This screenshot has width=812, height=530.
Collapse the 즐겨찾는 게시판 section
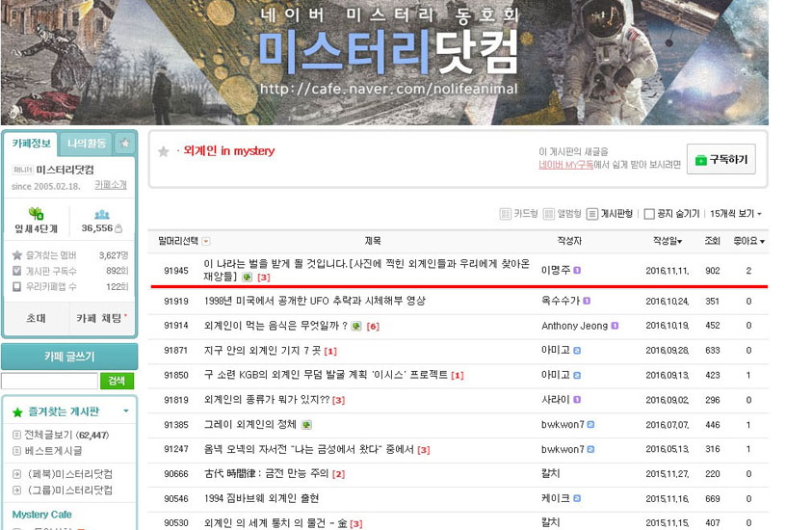(x=126, y=411)
